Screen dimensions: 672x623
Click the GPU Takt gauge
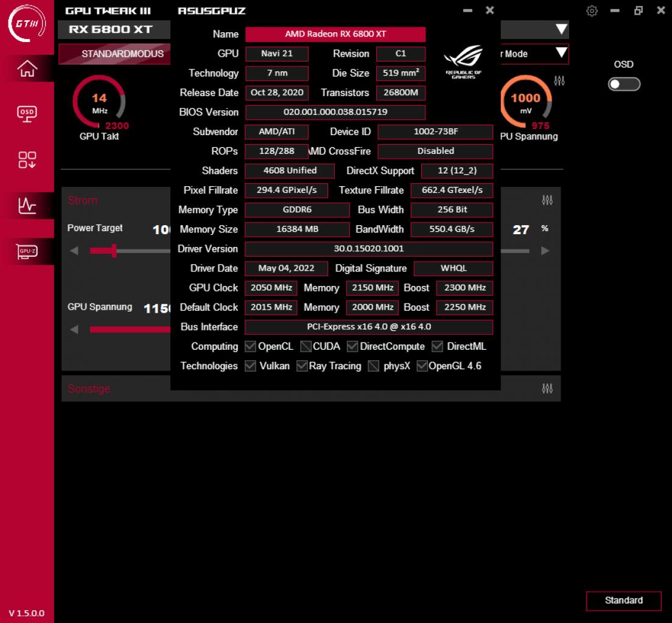click(x=99, y=102)
